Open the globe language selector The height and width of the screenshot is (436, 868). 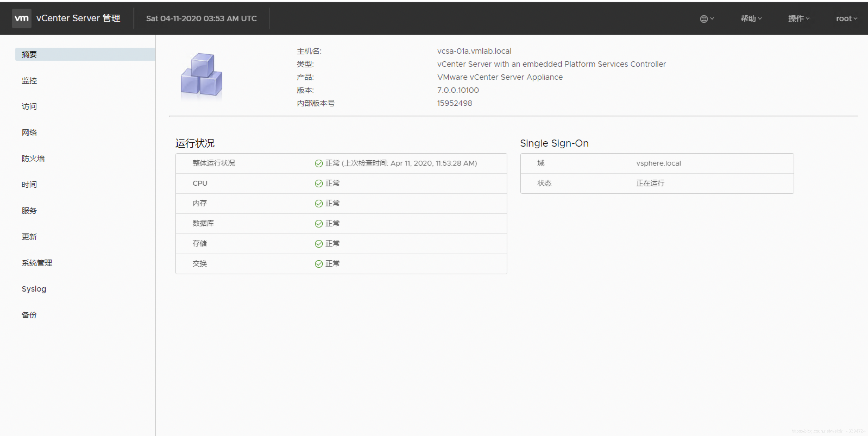(x=707, y=19)
